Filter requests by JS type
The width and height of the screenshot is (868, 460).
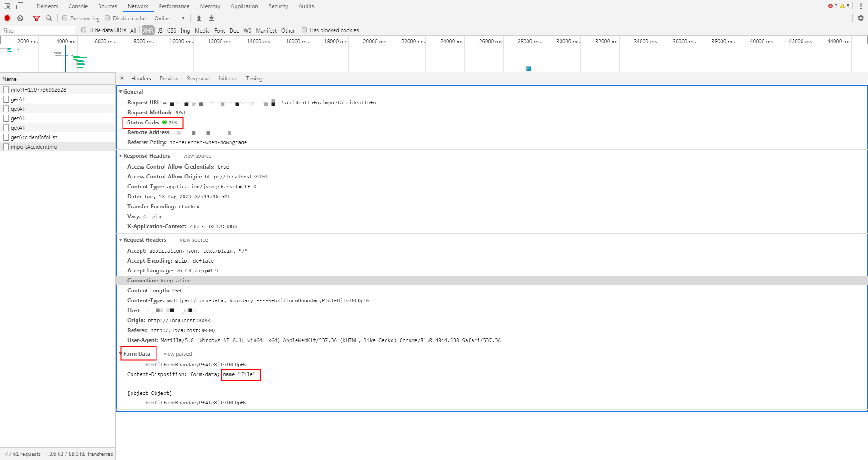[160, 30]
